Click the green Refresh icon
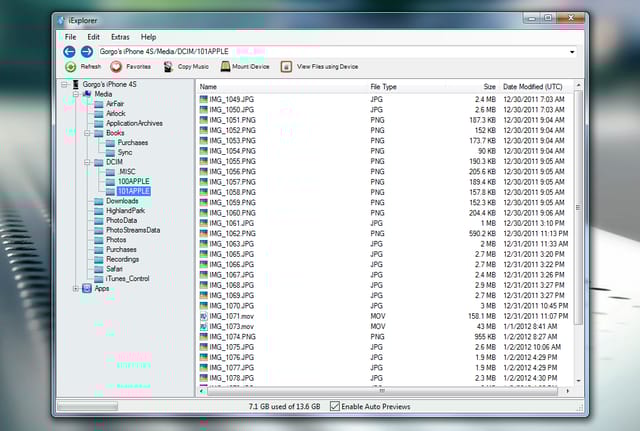 pyautogui.click(x=71, y=67)
